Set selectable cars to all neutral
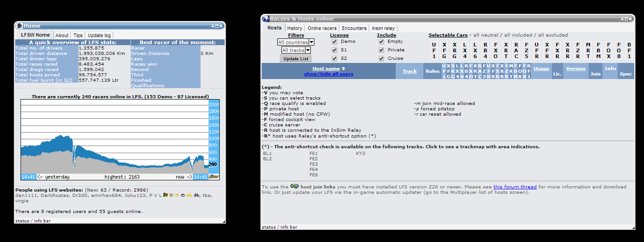Image resolution: width=644 pixels, height=242 pixels. [486, 35]
